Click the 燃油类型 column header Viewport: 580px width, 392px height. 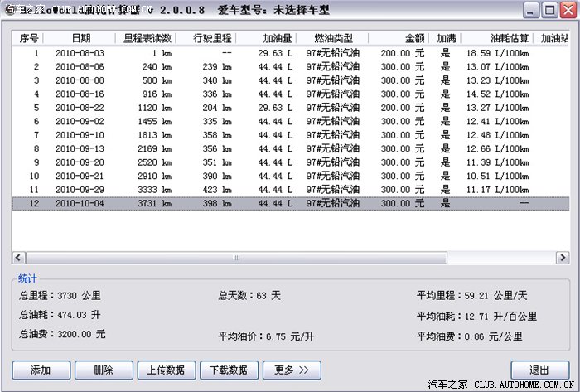(x=332, y=38)
